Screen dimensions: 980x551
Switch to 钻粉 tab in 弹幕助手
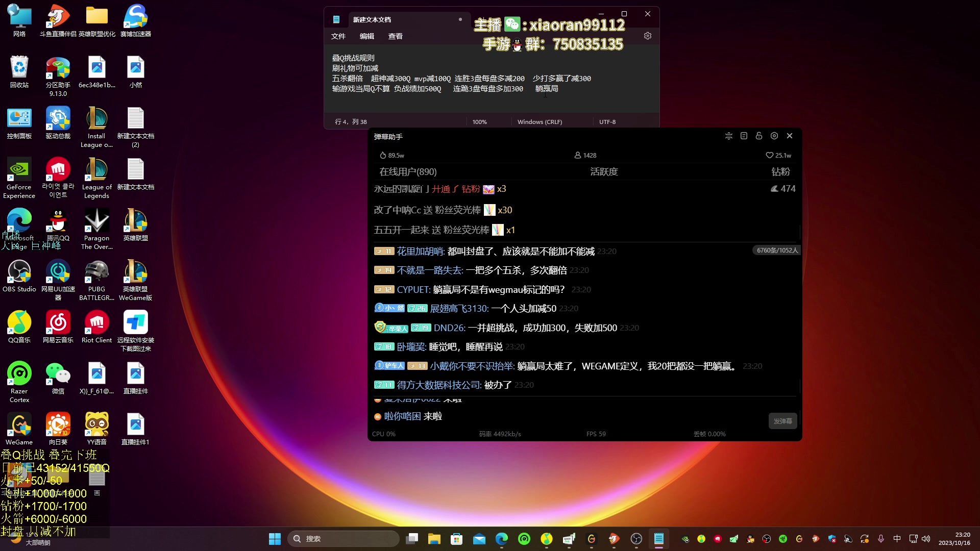pos(781,172)
